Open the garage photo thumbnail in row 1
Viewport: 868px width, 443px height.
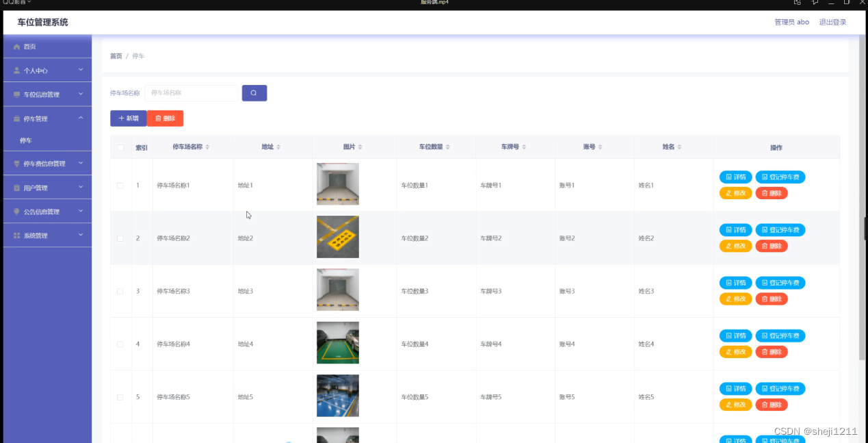click(x=338, y=184)
